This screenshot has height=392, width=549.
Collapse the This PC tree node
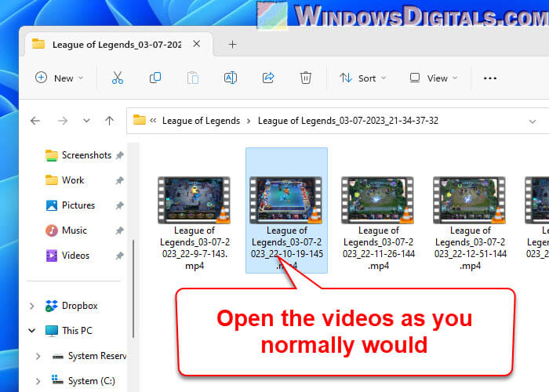(32, 330)
